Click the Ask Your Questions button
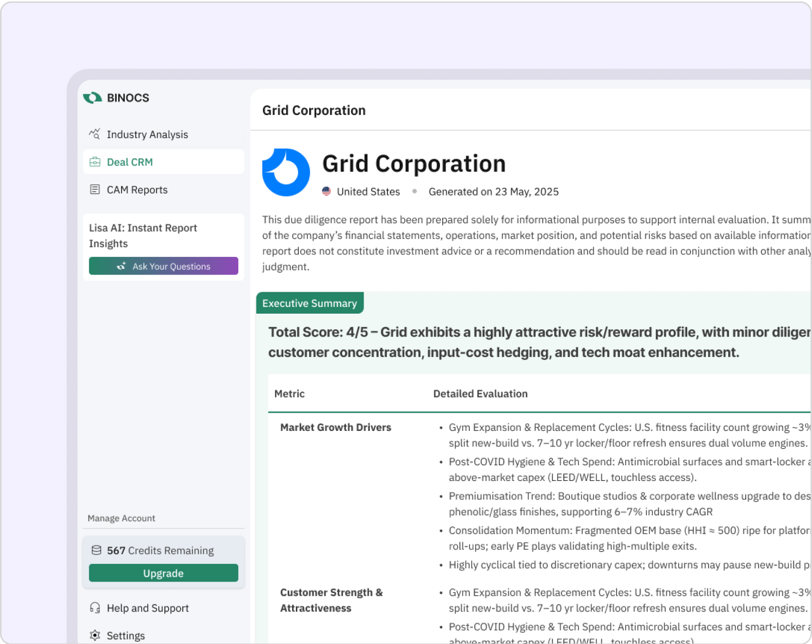The width and height of the screenshot is (812, 644). [x=163, y=266]
